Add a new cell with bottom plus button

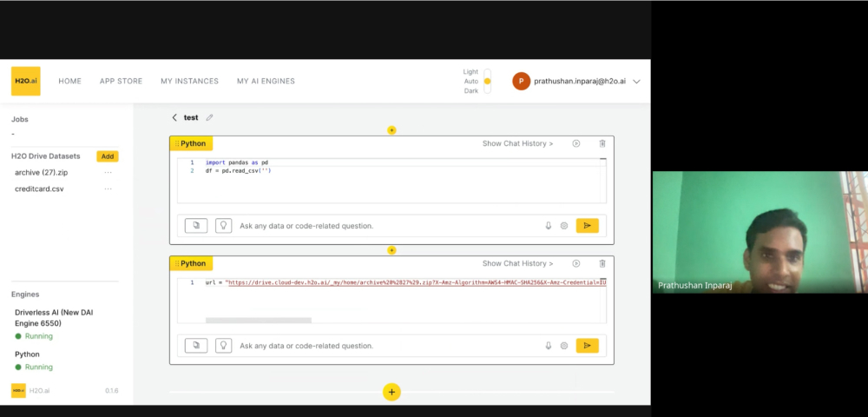pyautogui.click(x=391, y=392)
